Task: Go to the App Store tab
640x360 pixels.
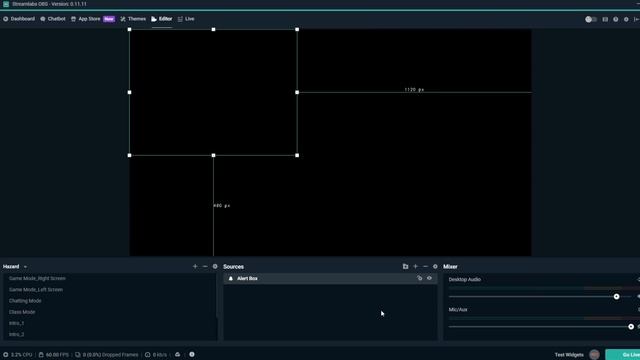Action: click(93, 19)
